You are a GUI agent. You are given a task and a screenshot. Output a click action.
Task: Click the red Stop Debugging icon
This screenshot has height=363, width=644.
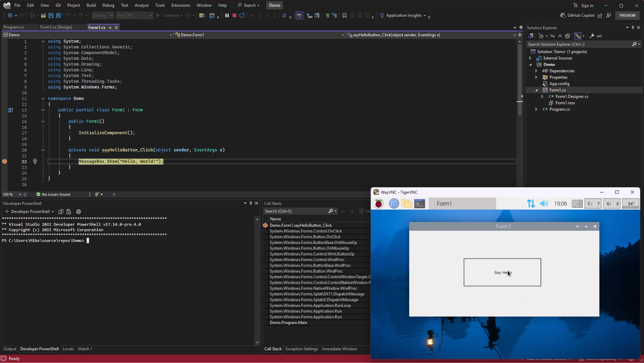pyautogui.click(x=234, y=16)
